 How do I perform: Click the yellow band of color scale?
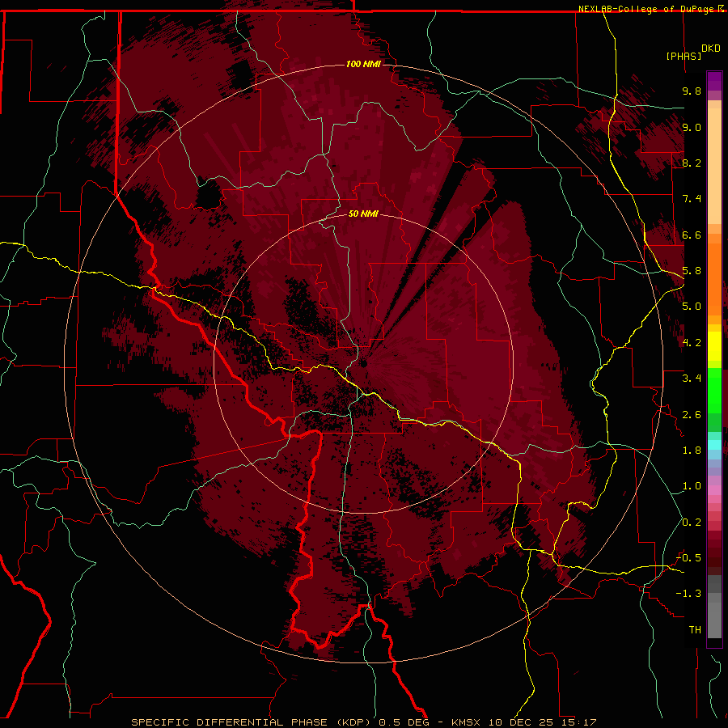(714, 346)
